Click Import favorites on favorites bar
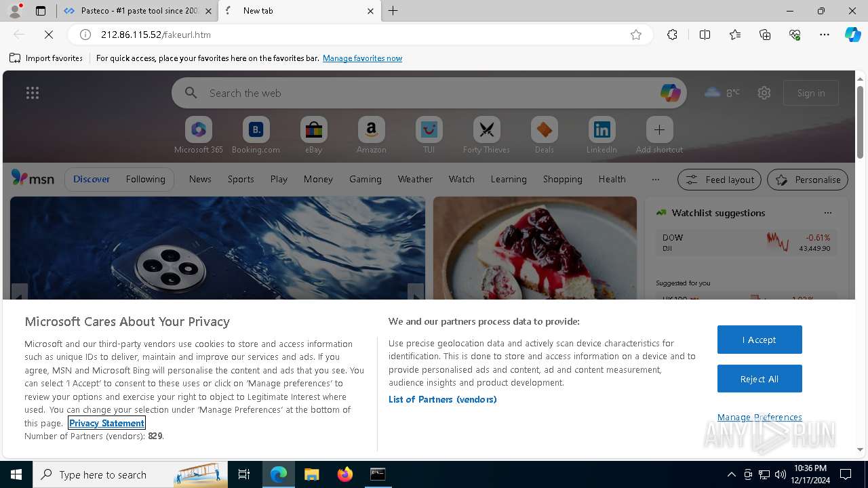This screenshot has width=868, height=488. [x=46, y=58]
